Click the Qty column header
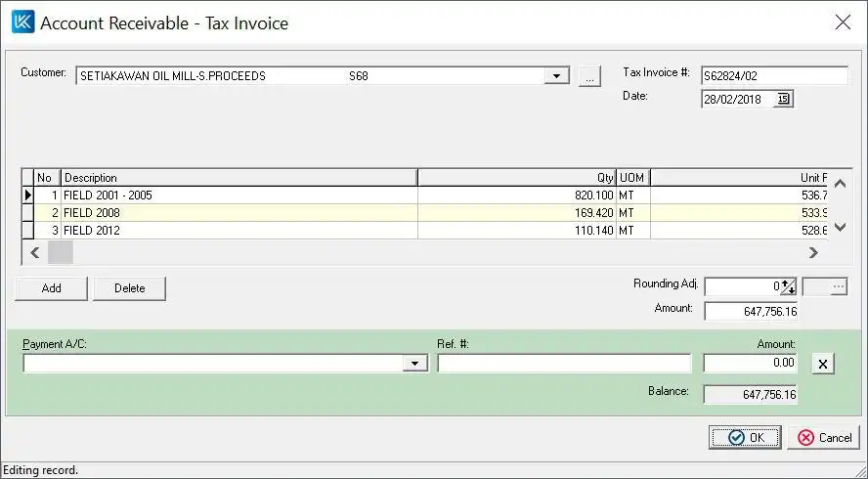 tap(517, 178)
